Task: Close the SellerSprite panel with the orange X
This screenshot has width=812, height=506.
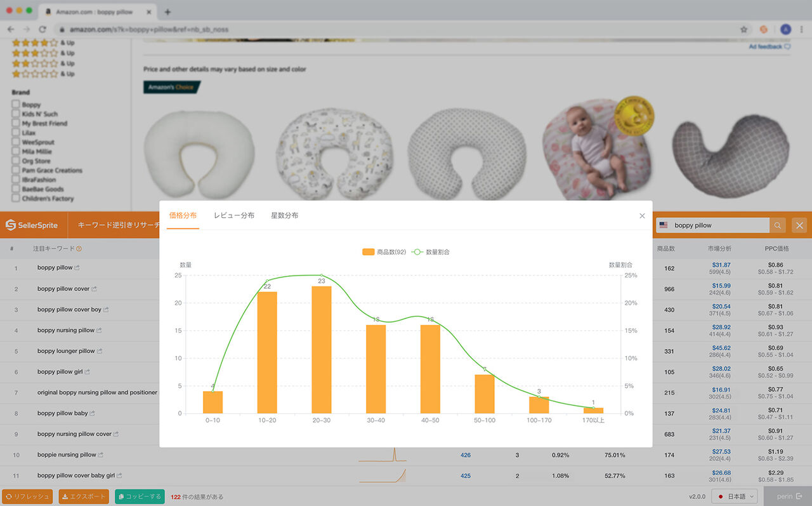Action: point(799,225)
